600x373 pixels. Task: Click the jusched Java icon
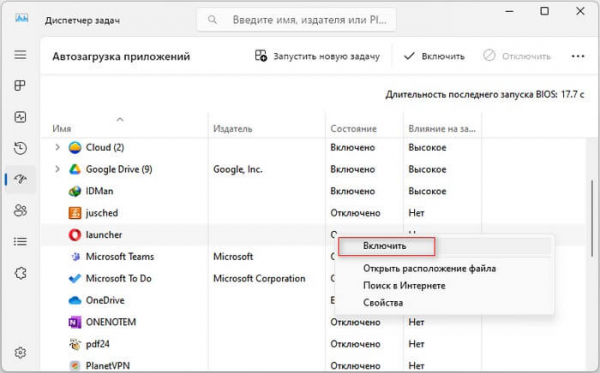tap(75, 213)
